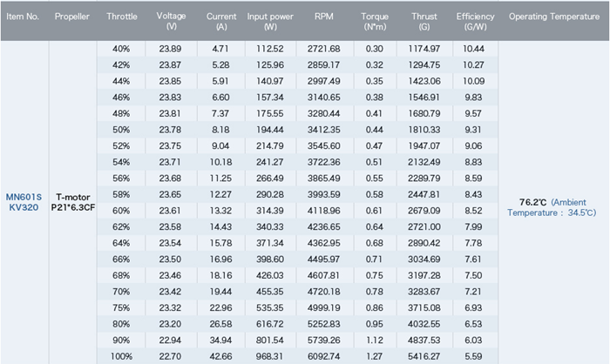This screenshot has height=364, width=610.
Task: Select the Item No. column header
Action: tap(23, 17)
